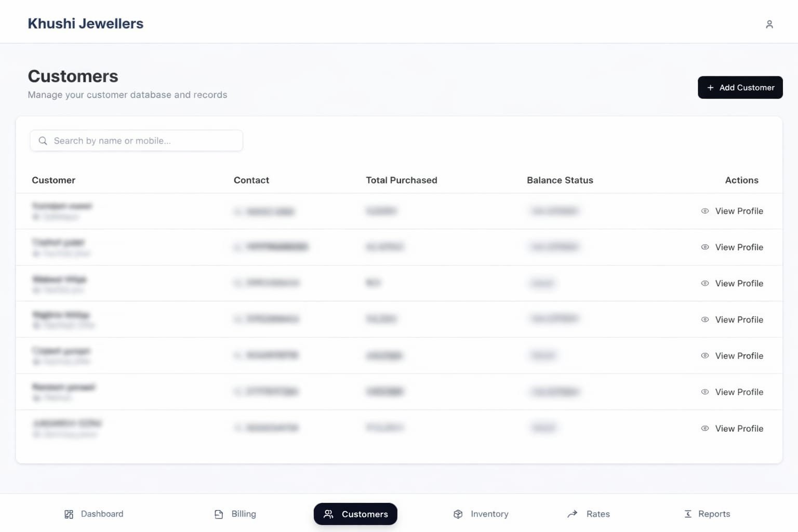798x532 pixels.
Task: Click the Total Purchased column header
Action: tap(401, 180)
